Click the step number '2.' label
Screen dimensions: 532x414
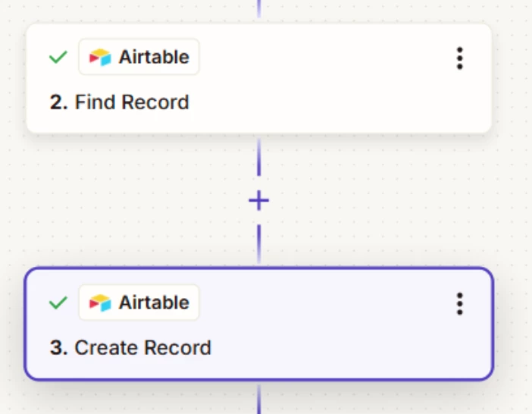pos(58,102)
